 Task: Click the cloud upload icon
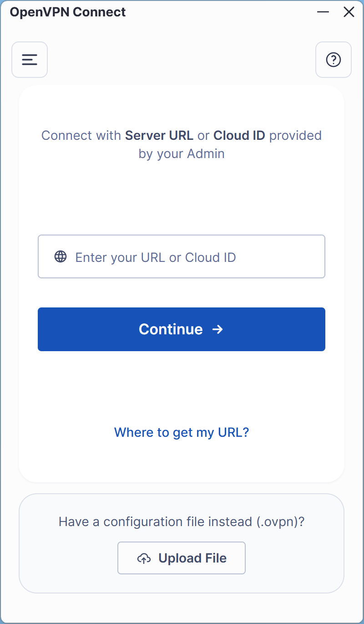tap(144, 558)
